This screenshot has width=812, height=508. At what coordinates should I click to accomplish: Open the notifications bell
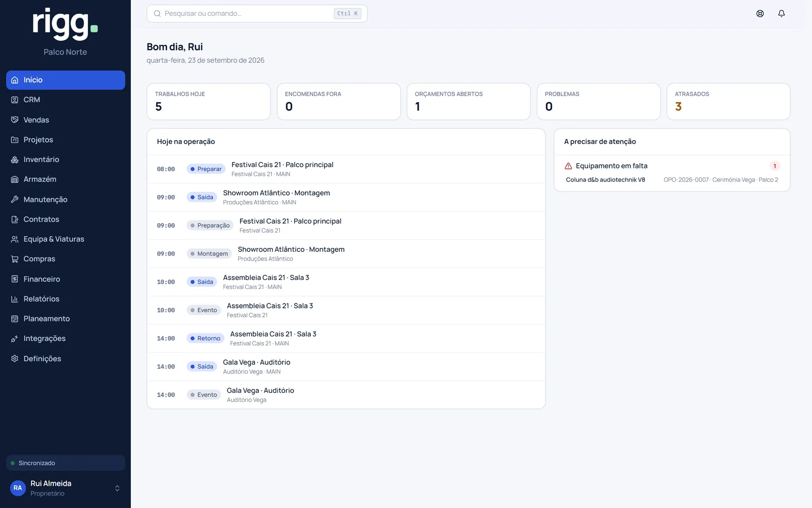click(x=781, y=14)
